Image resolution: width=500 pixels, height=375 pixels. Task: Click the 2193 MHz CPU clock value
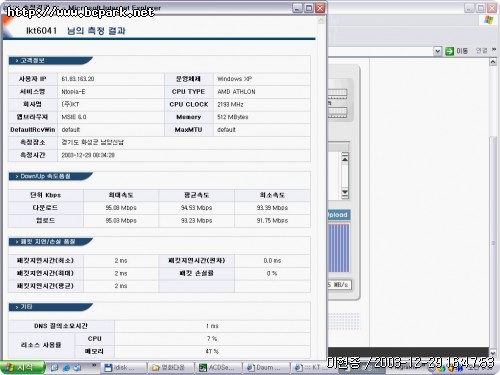(x=230, y=104)
